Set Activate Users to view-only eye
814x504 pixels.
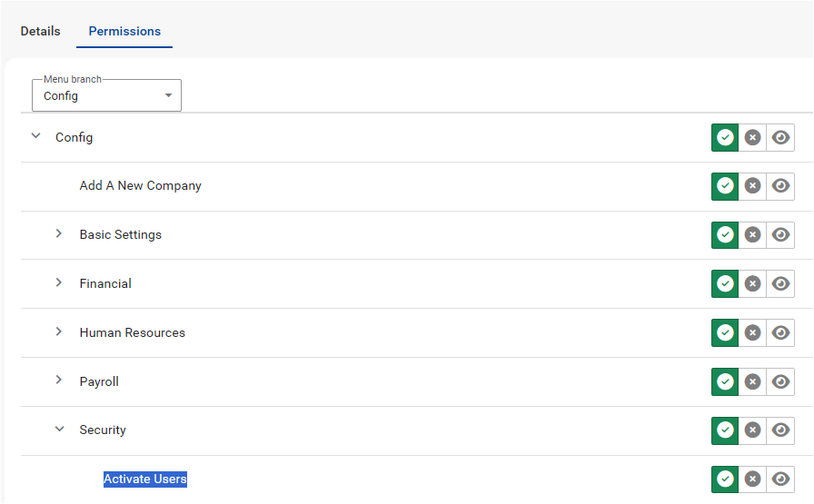[780, 479]
